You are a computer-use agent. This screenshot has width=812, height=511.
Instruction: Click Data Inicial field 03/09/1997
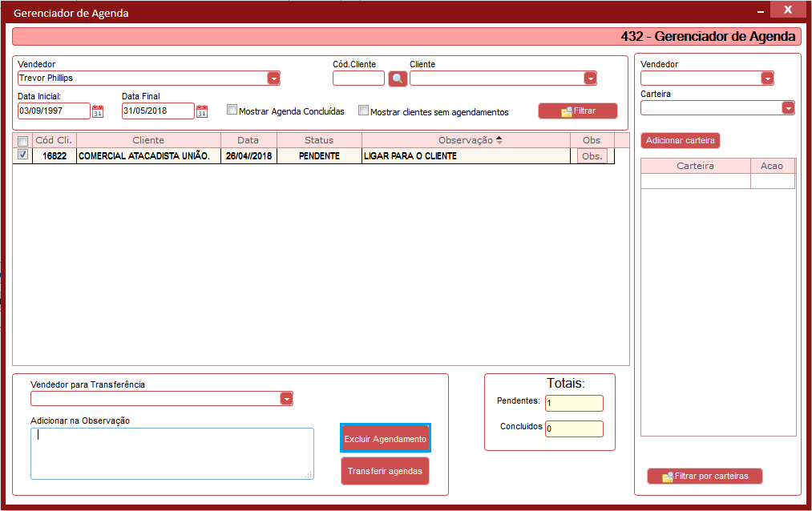[x=54, y=111]
